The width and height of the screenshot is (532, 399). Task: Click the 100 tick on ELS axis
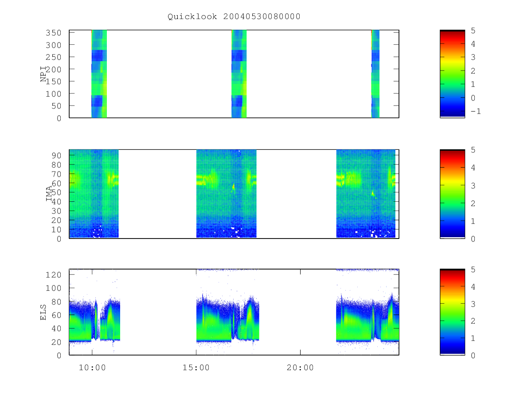pyautogui.click(x=54, y=288)
